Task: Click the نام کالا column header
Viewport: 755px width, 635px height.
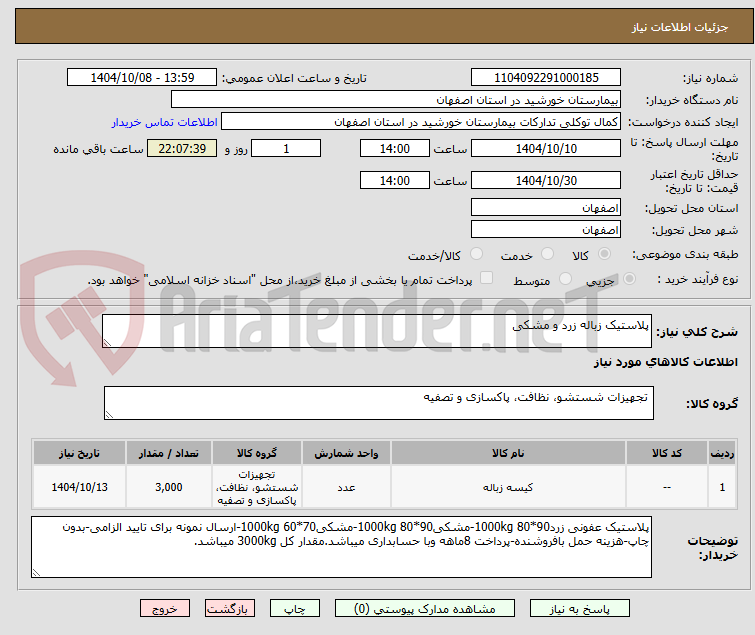Action: point(508,453)
